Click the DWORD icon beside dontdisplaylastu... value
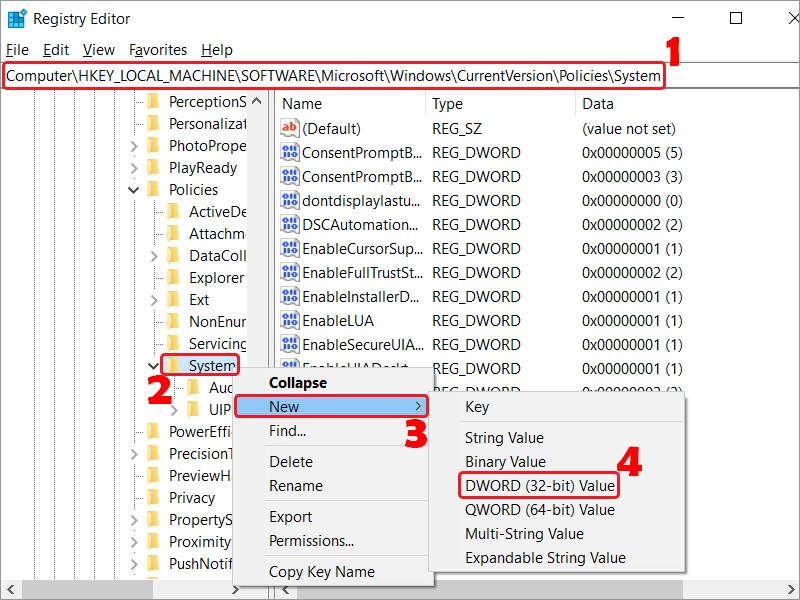The width and height of the screenshot is (800, 600). point(289,200)
